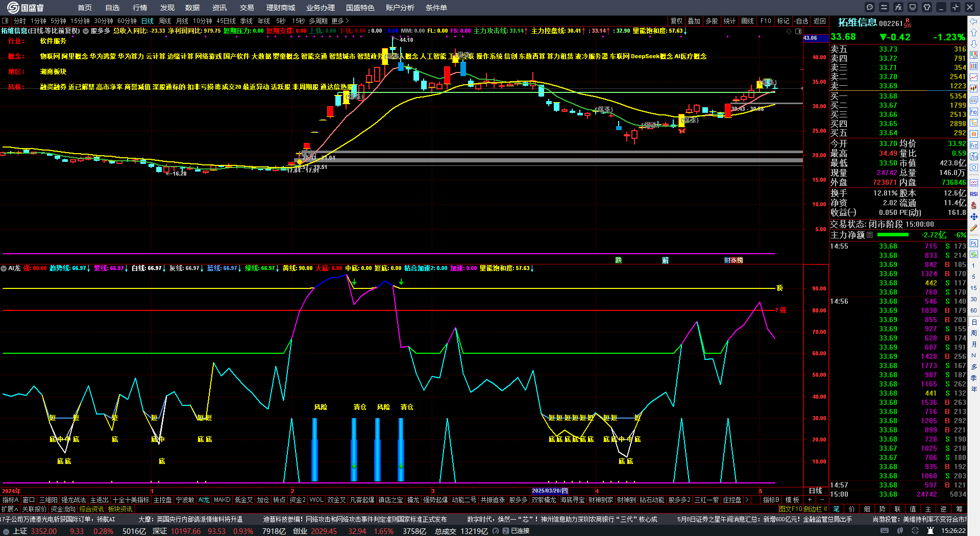Switch to the MAKD indicator tab
Image resolution: width=980 pixels, height=536 pixels.
(222, 500)
